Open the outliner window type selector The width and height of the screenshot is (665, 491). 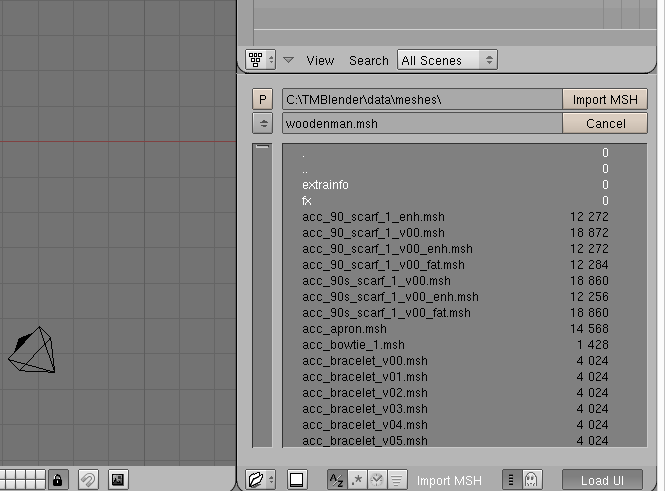pyautogui.click(x=260, y=60)
